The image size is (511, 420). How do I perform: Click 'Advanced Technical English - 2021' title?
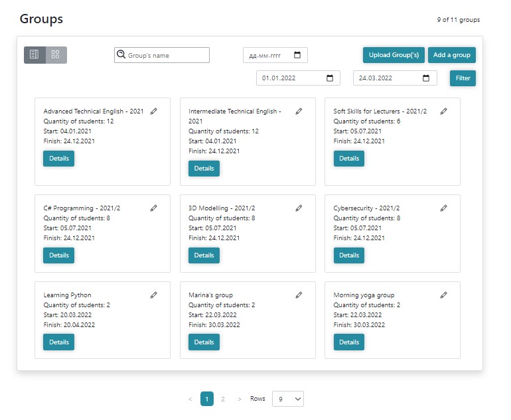(x=94, y=111)
